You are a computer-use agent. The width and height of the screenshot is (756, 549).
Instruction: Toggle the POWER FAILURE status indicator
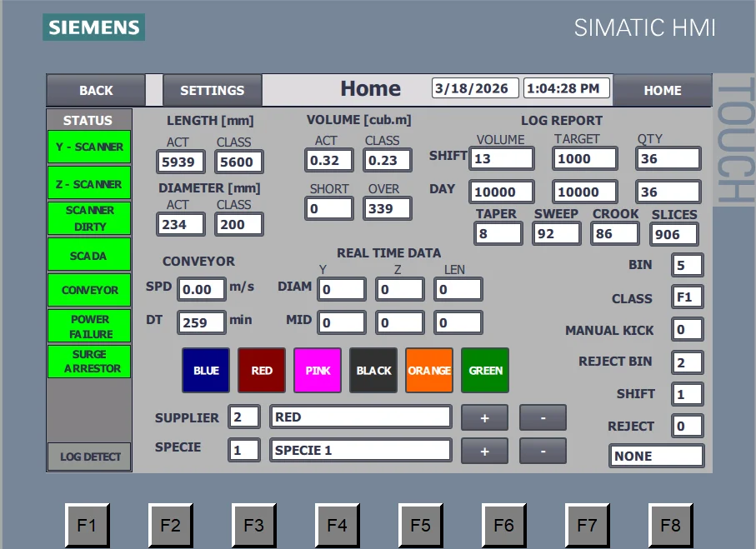[x=89, y=326]
